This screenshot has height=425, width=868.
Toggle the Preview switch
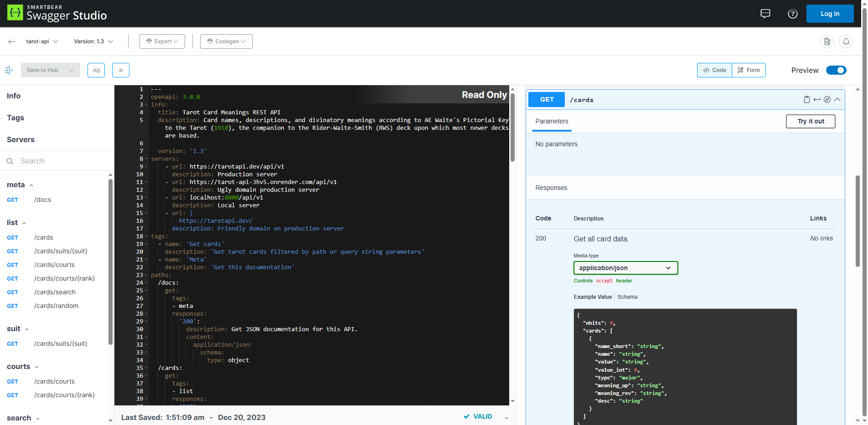(x=836, y=70)
